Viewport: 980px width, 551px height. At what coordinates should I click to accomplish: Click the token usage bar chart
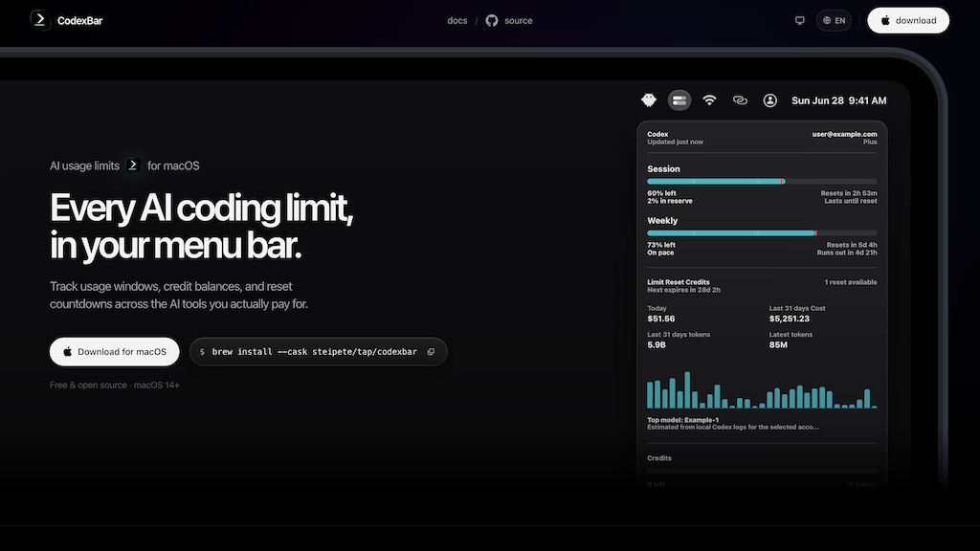[x=762, y=390]
